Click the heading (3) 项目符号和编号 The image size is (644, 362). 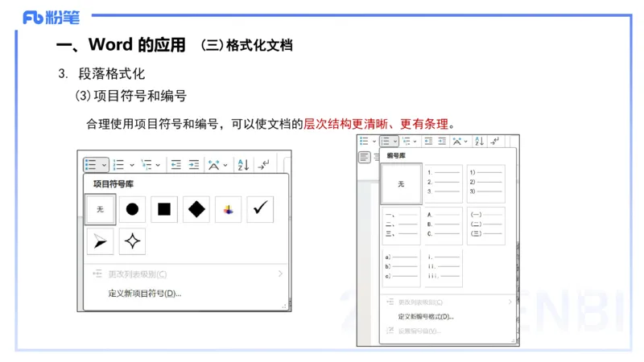point(130,96)
